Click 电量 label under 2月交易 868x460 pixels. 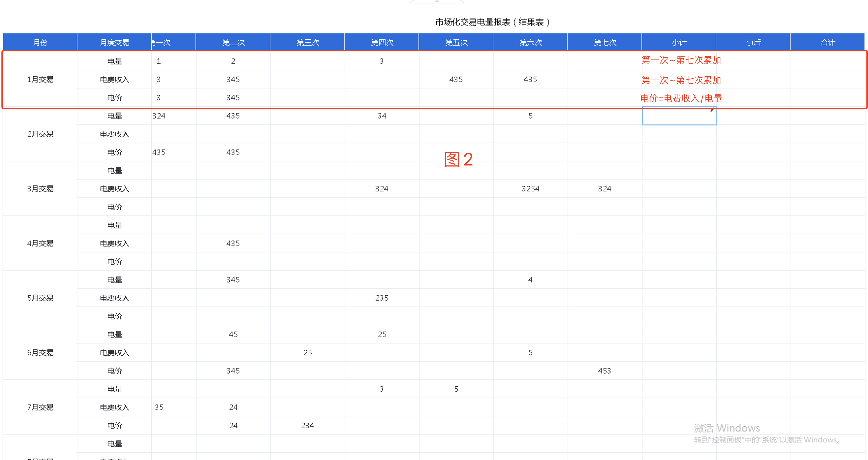[x=114, y=116]
